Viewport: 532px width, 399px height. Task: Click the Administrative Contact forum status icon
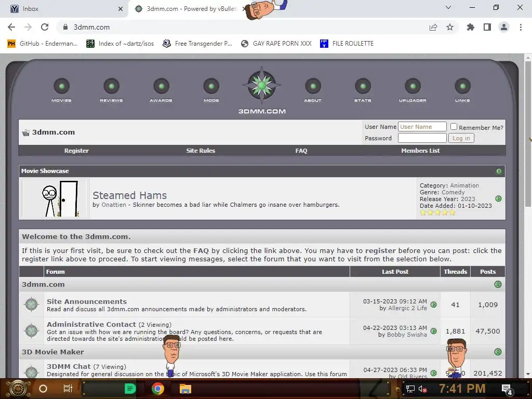tap(32, 331)
